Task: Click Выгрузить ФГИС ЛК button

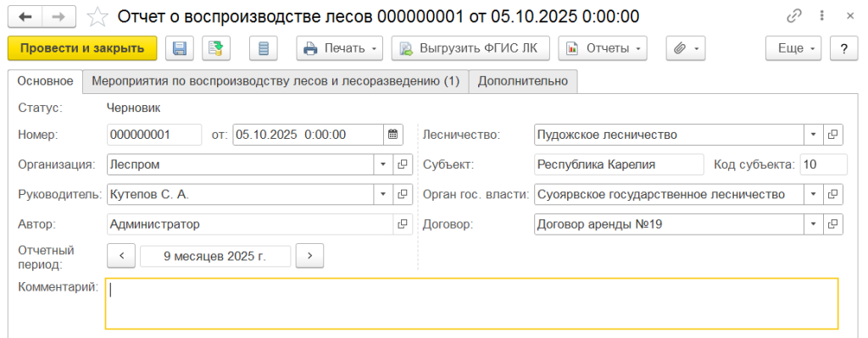Action: 470,48
